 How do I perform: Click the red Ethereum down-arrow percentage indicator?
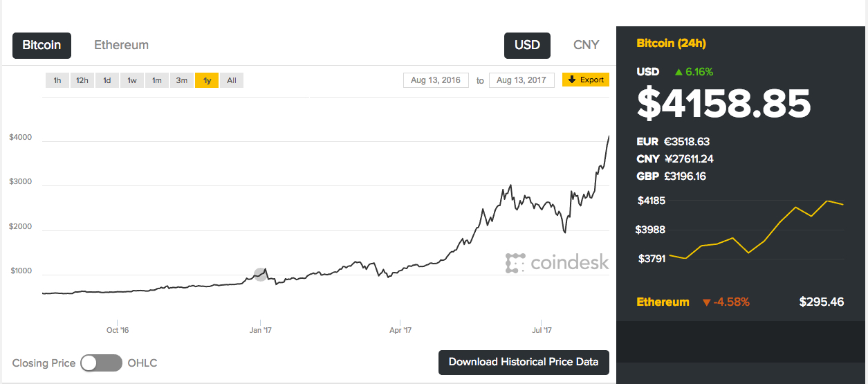(726, 302)
